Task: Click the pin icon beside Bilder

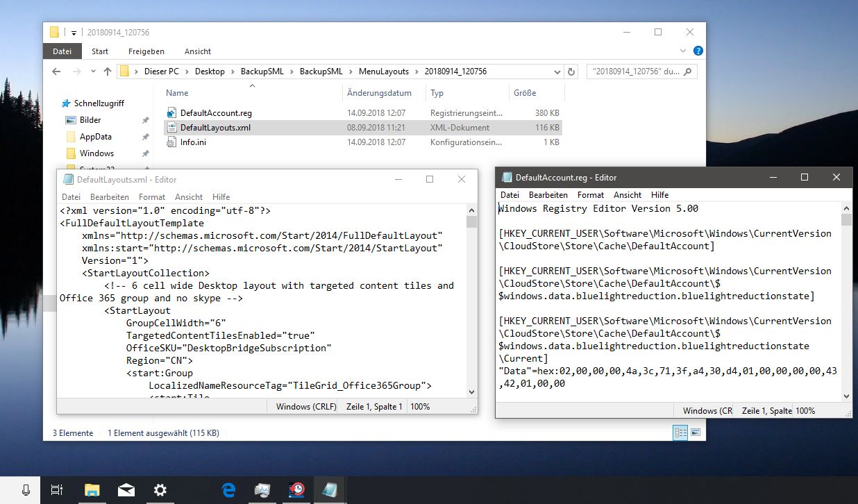Action: click(145, 120)
